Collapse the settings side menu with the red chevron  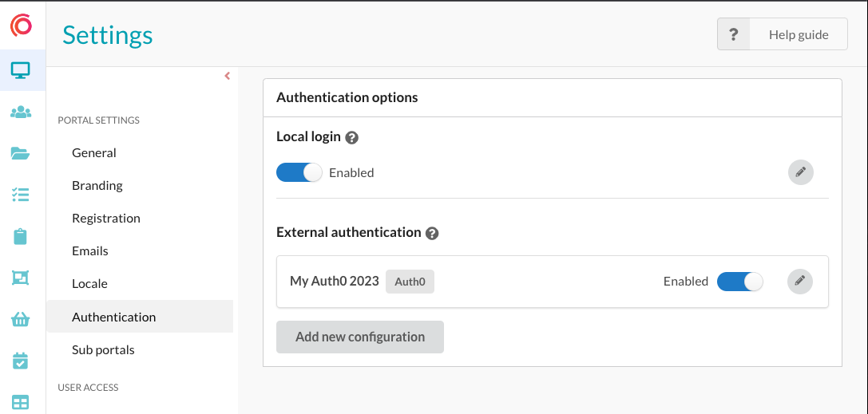pyautogui.click(x=227, y=76)
